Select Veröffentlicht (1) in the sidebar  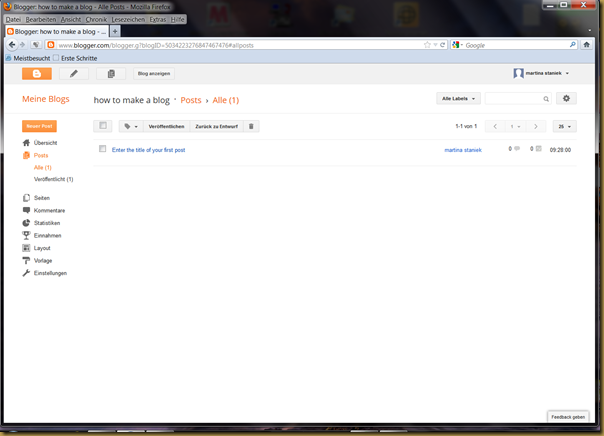54,179
